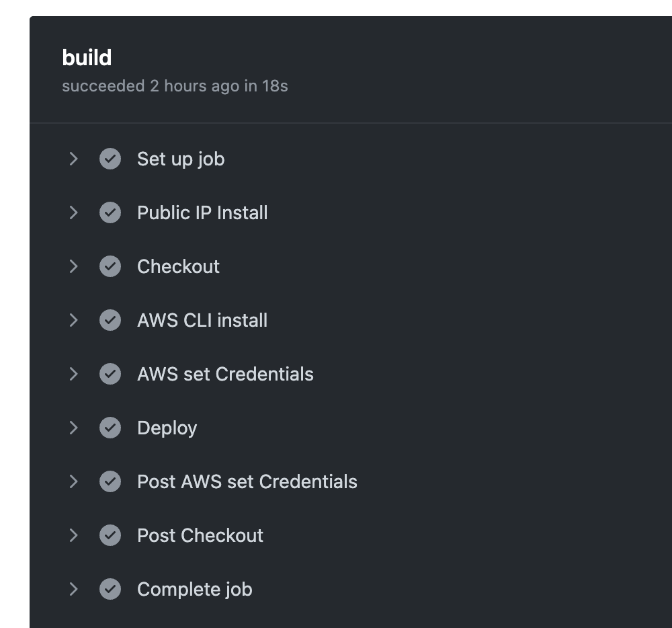Click success checkmark icon for Complete job
This screenshot has width=672, height=628.
point(110,590)
